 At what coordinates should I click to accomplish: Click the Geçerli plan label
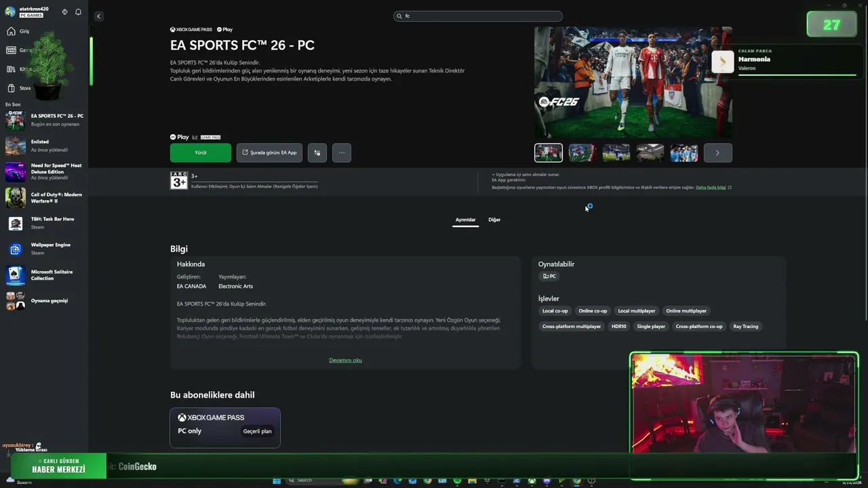[258, 431]
